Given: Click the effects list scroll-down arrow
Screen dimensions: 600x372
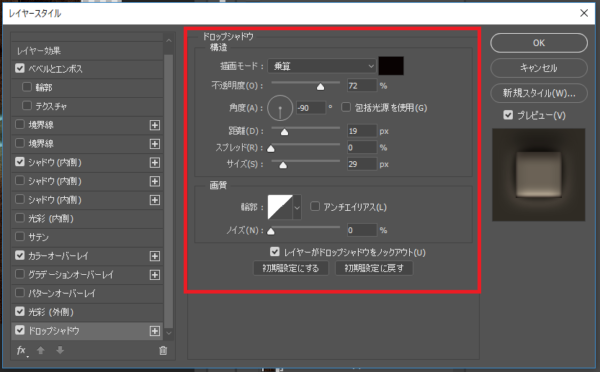Looking at the screenshot, I should (x=169, y=333).
